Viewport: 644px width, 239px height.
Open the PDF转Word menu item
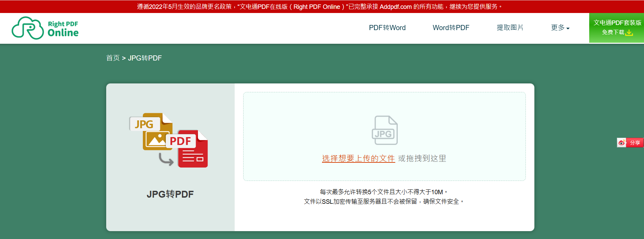click(x=387, y=28)
